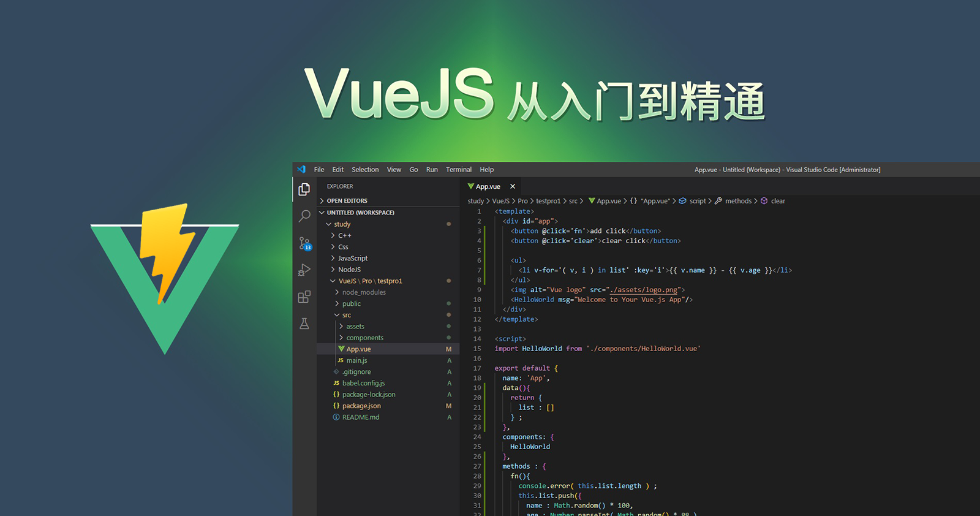Collapse the study folder

tap(388, 224)
